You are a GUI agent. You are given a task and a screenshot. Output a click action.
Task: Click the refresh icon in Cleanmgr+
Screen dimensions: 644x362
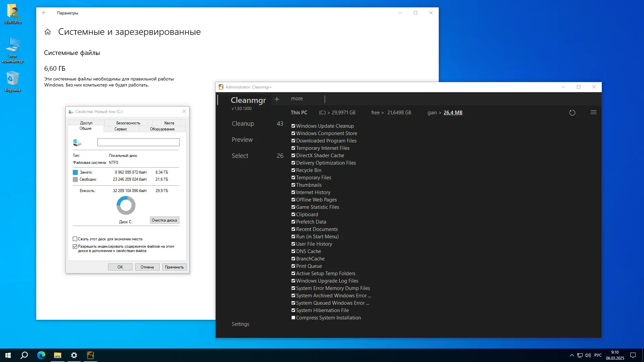click(x=572, y=113)
